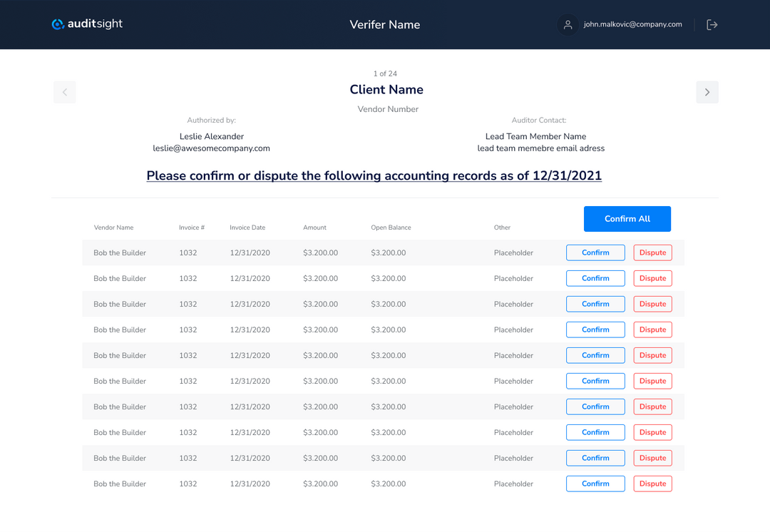This screenshot has width=770, height=532.
Task: Select the left navigation chevron arrow
Action: tap(64, 92)
